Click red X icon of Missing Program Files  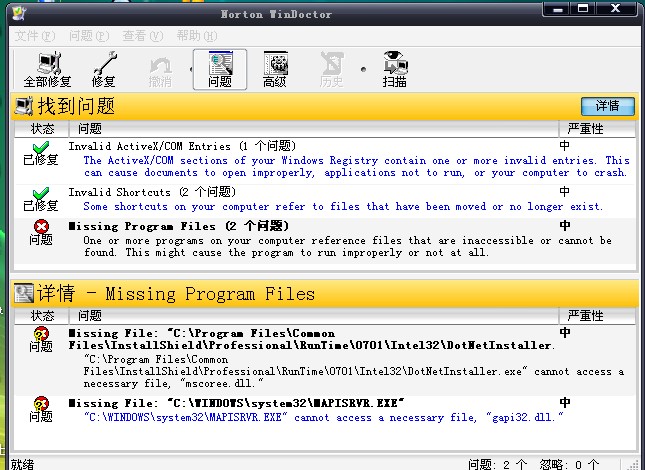click(41, 226)
